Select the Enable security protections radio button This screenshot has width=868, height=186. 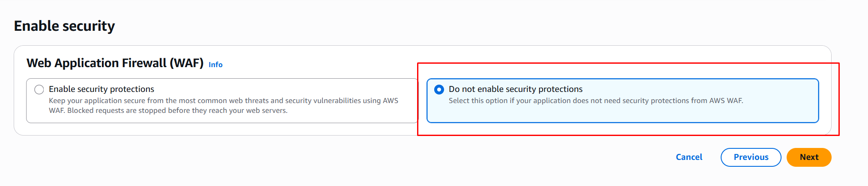pos(39,89)
